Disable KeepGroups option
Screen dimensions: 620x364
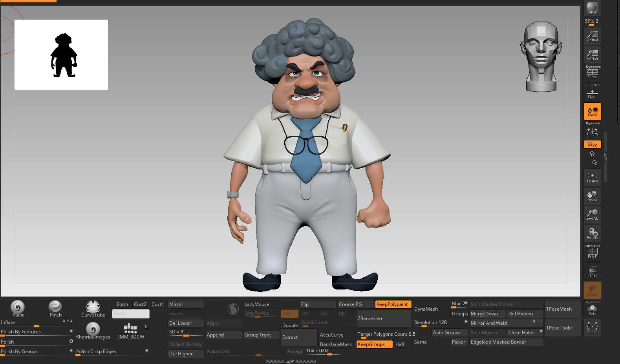tap(374, 344)
